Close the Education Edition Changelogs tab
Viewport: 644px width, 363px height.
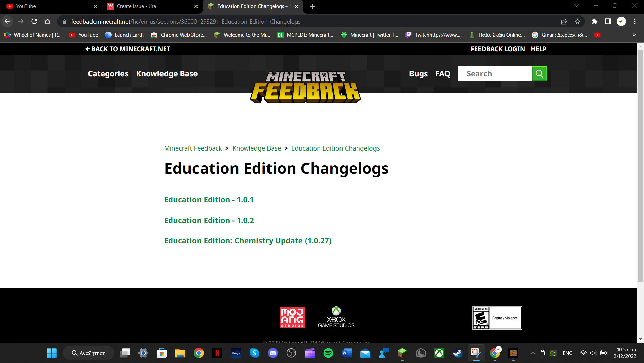[296, 6]
